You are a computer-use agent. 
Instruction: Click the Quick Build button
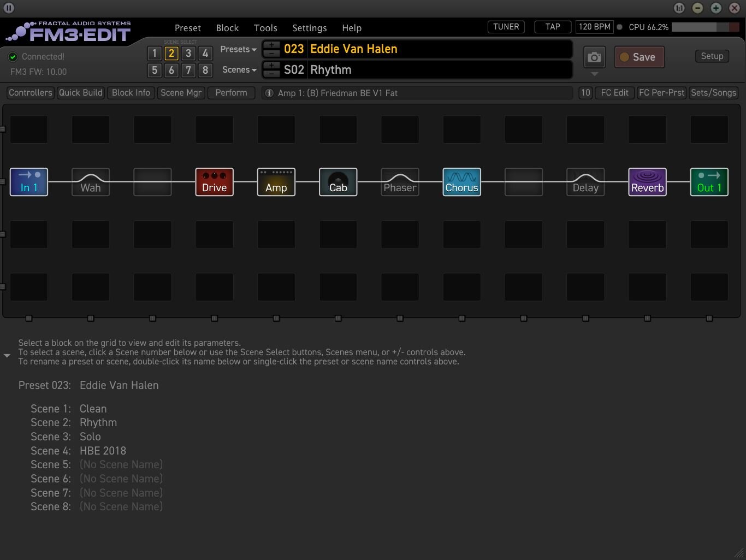point(81,93)
